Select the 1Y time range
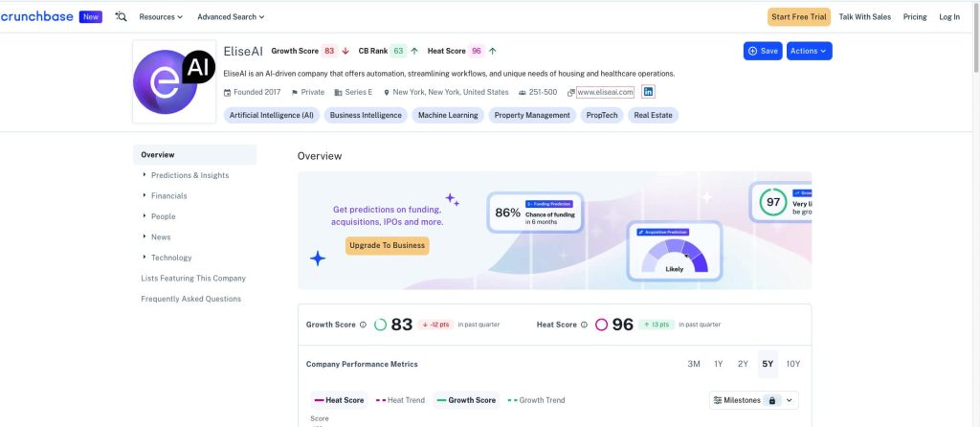 tap(718, 364)
